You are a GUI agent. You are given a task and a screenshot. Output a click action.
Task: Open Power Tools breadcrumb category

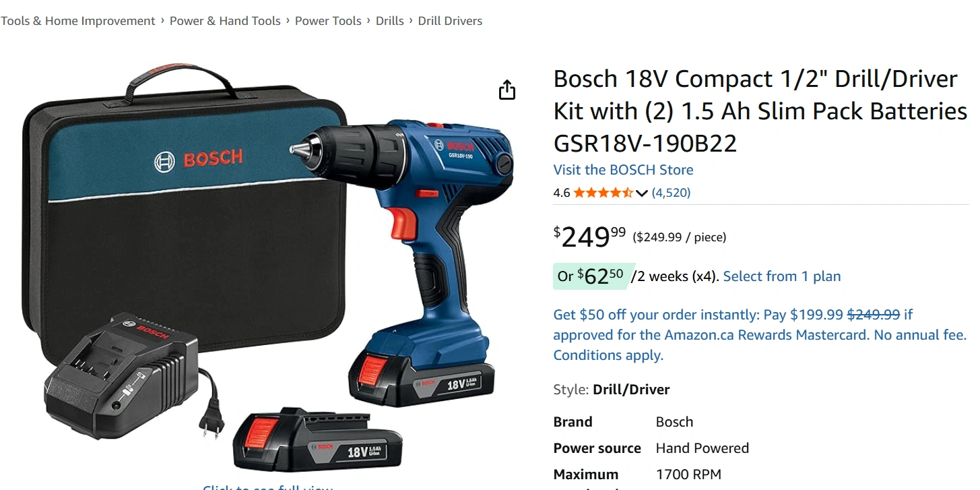328,21
